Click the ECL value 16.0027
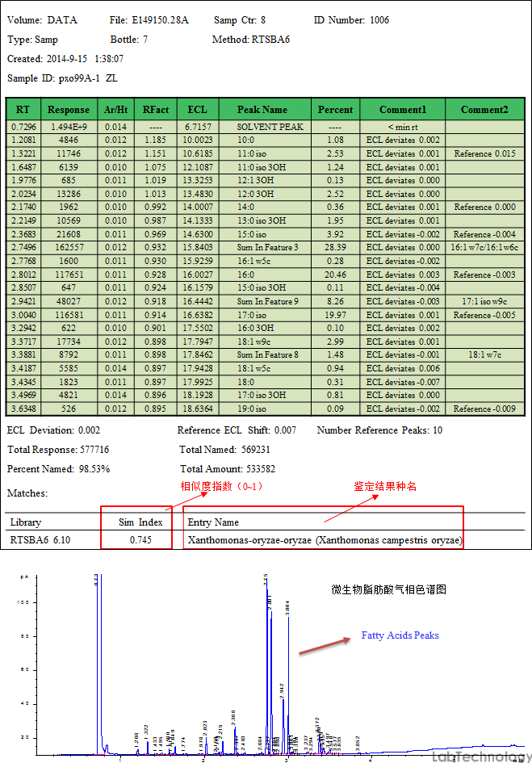This screenshot has height=763, width=532. pos(198,275)
